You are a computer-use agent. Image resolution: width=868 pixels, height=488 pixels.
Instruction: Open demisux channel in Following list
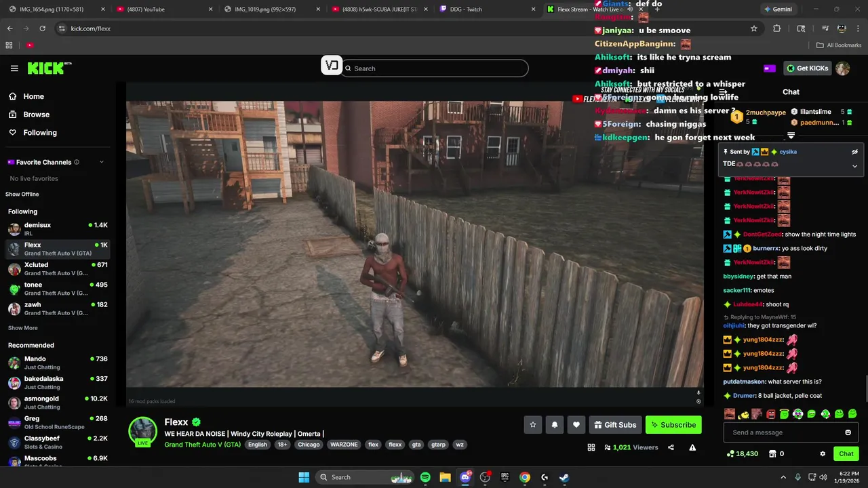pos(58,229)
